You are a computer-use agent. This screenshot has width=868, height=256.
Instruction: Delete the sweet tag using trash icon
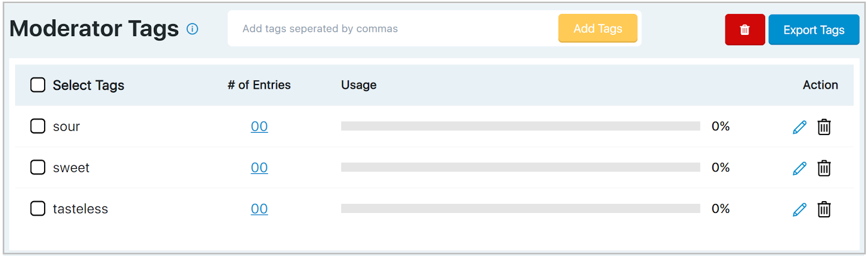point(824,168)
